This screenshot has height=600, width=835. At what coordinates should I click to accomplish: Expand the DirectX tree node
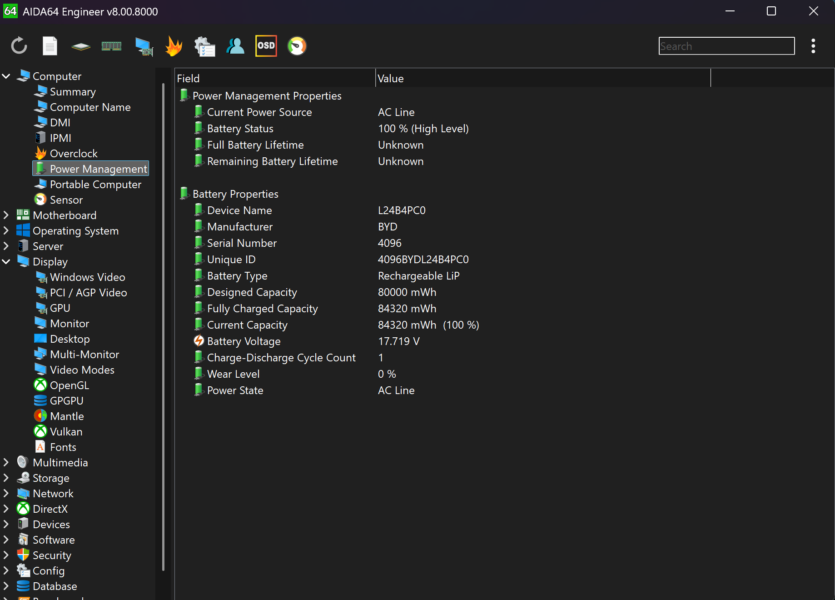tap(6, 509)
